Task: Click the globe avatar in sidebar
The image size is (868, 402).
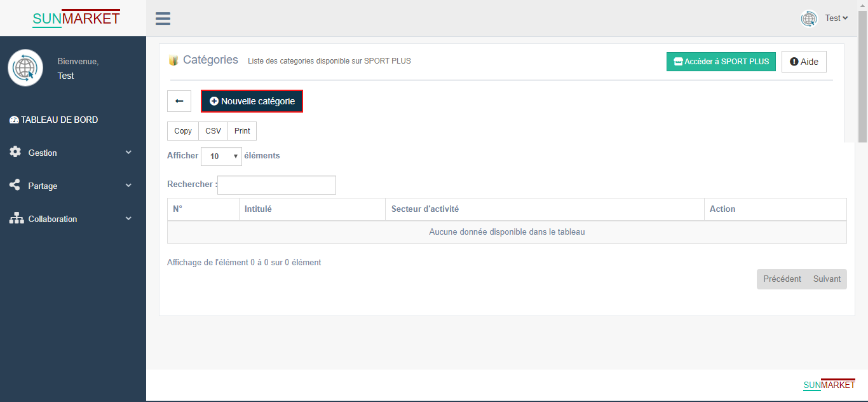Action: [x=25, y=68]
